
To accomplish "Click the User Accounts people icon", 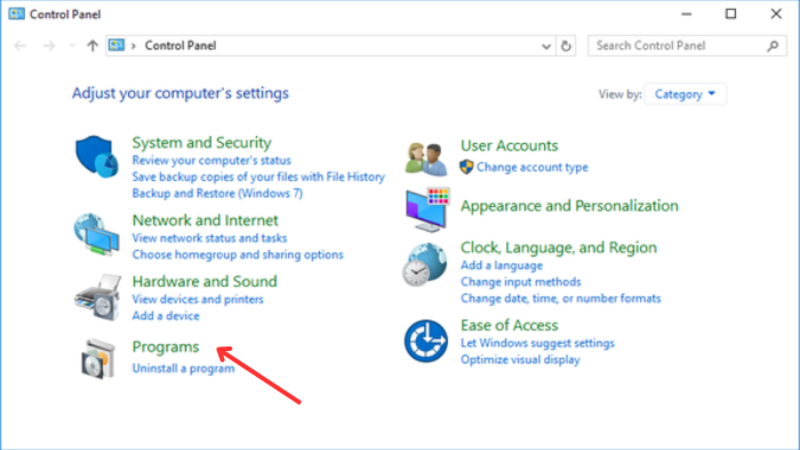I will (427, 159).
